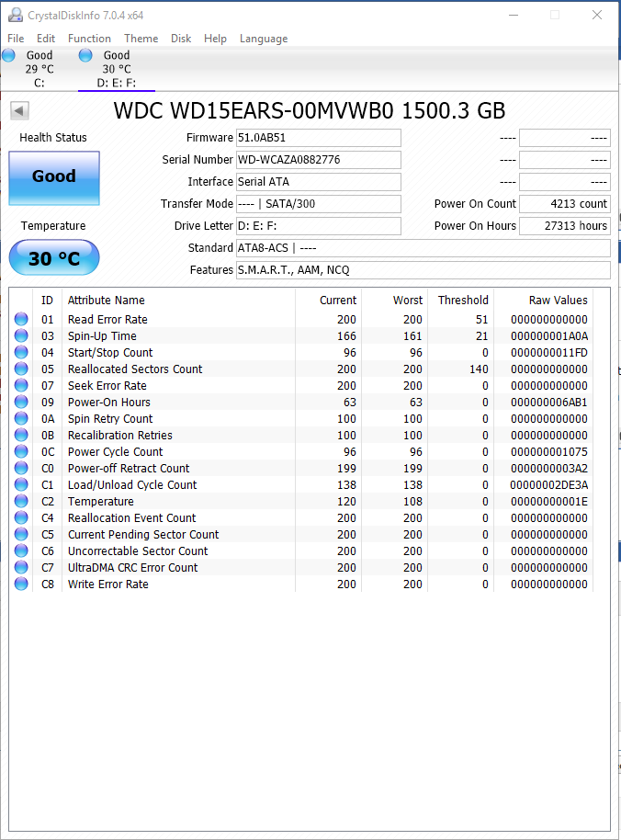Switch to the C: disk tab
The image size is (621, 840).
click(40, 69)
